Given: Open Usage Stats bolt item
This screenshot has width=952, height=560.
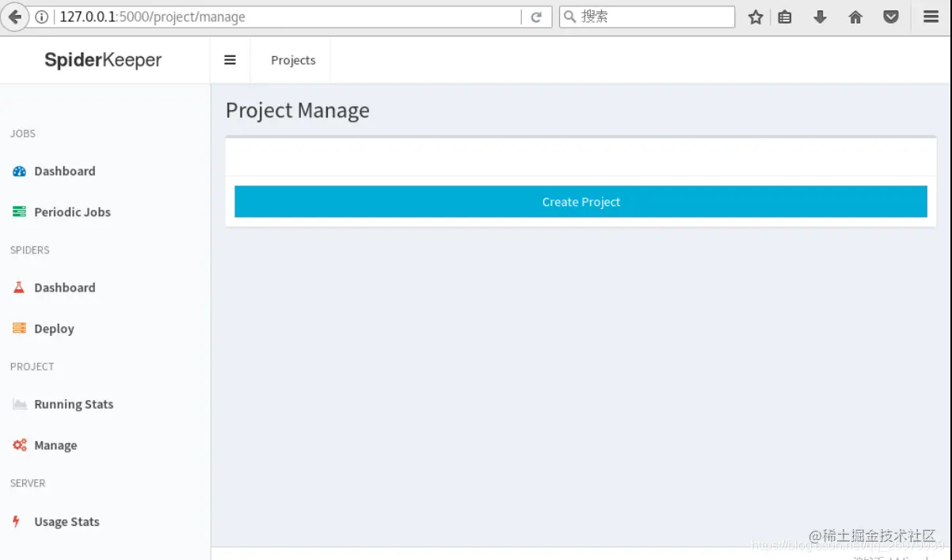Looking at the screenshot, I should tap(55, 522).
